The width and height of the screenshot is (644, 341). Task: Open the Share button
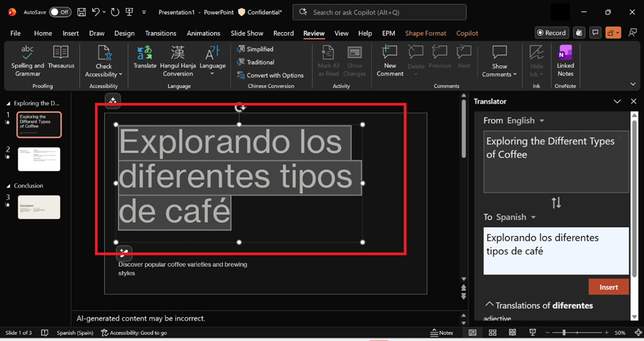coord(613,33)
